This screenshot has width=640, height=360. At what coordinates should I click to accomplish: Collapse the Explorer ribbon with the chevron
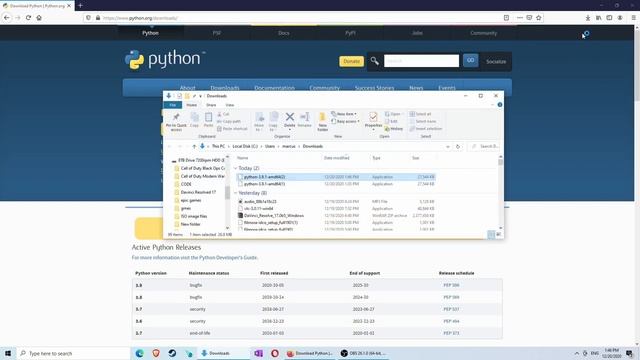492,105
